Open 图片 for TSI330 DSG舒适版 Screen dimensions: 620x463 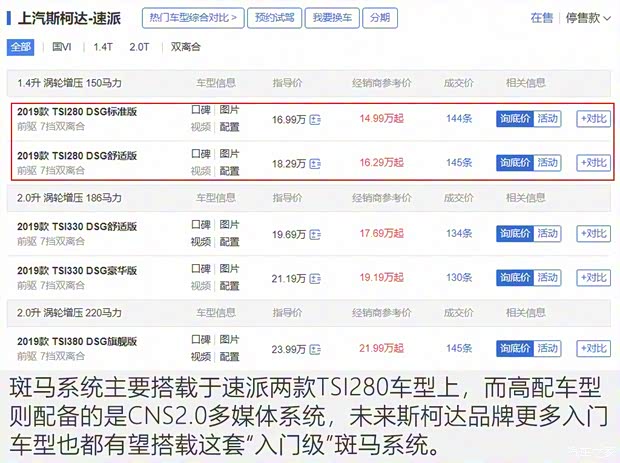pyautogui.click(x=229, y=225)
